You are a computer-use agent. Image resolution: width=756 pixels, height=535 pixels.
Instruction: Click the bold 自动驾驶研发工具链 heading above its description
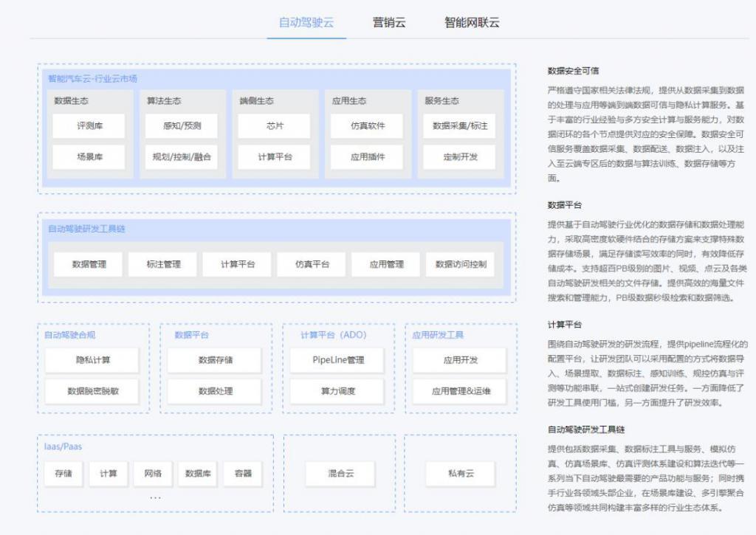(586, 429)
